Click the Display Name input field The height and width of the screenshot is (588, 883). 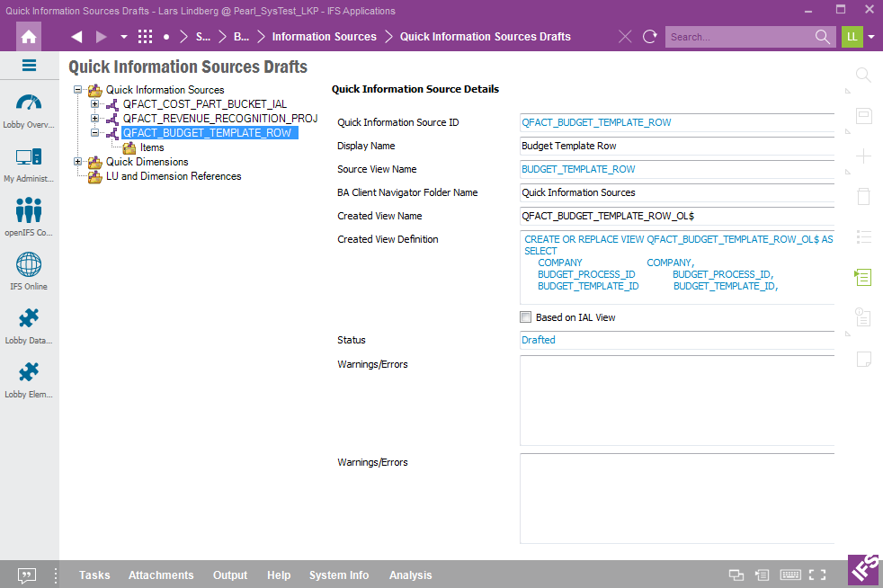676,146
